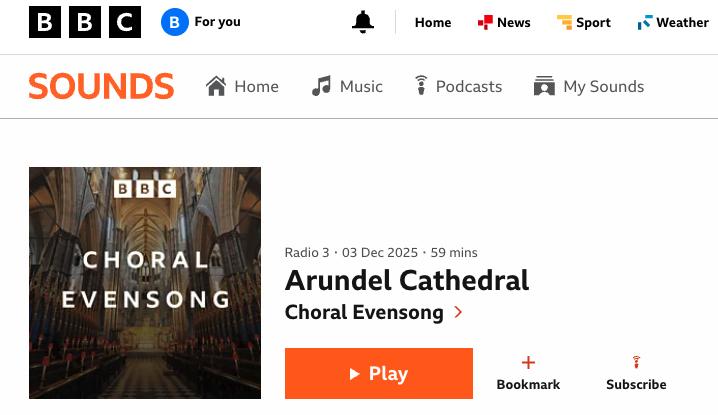Click the Sounds house icon

pyautogui.click(x=216, y=86)
